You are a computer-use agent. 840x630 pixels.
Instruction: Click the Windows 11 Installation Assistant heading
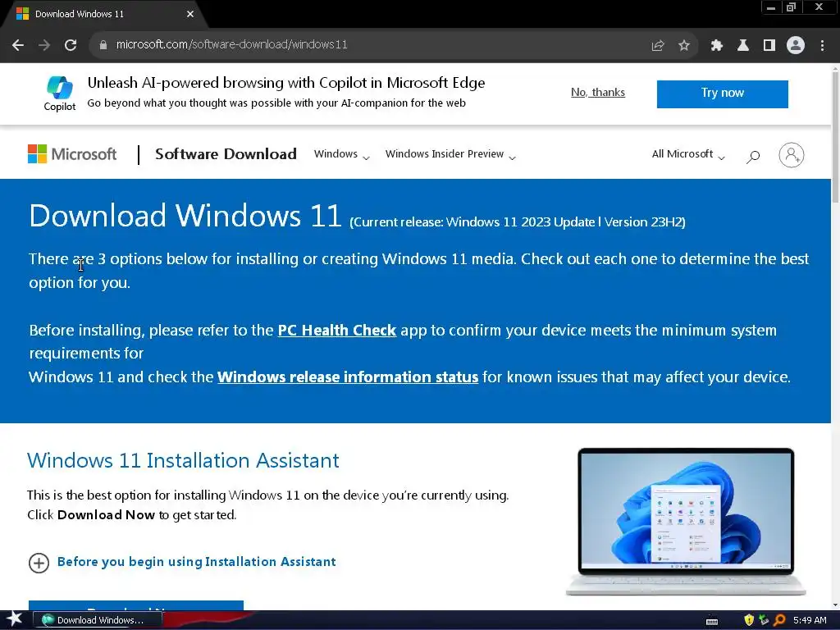(x=183, y=461)
